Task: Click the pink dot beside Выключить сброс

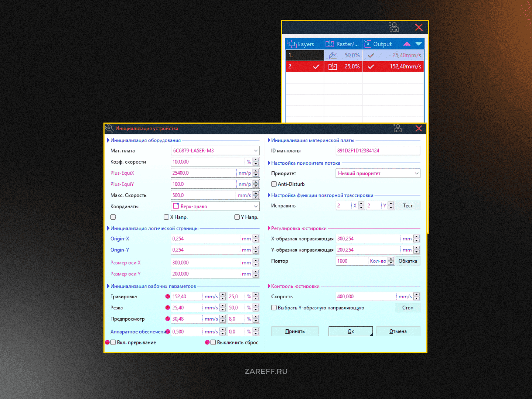Action: tap(207, 342)
